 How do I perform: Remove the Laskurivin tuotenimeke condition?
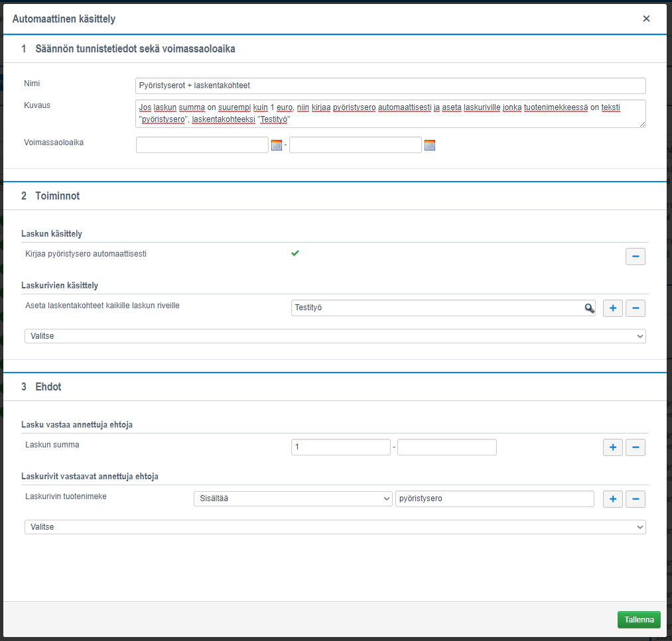point(636,499)
